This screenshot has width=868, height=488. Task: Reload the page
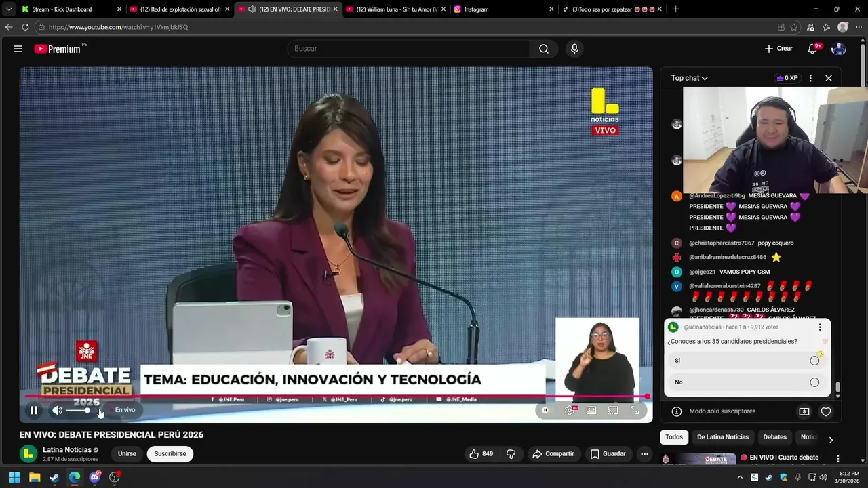[25, 27]
